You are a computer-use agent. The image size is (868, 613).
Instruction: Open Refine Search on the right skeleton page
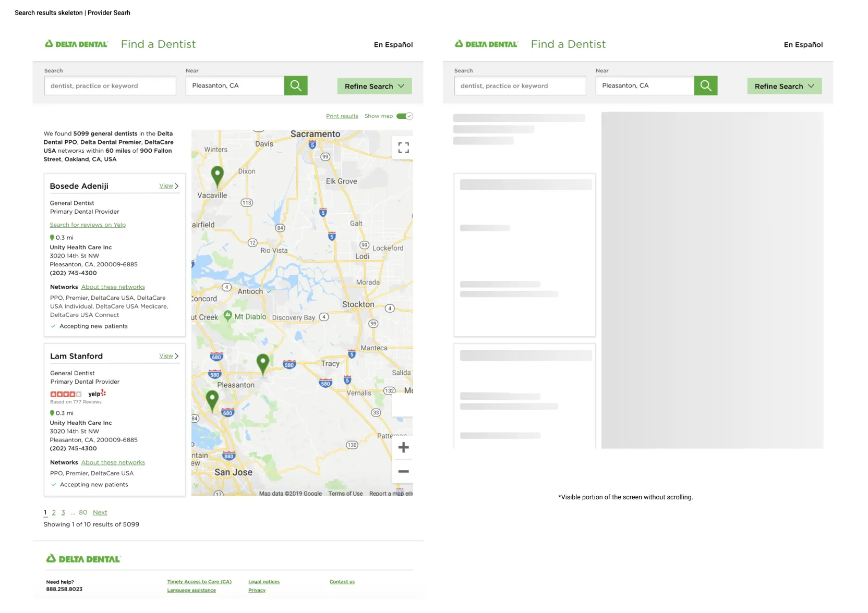(x=784, y=86)
